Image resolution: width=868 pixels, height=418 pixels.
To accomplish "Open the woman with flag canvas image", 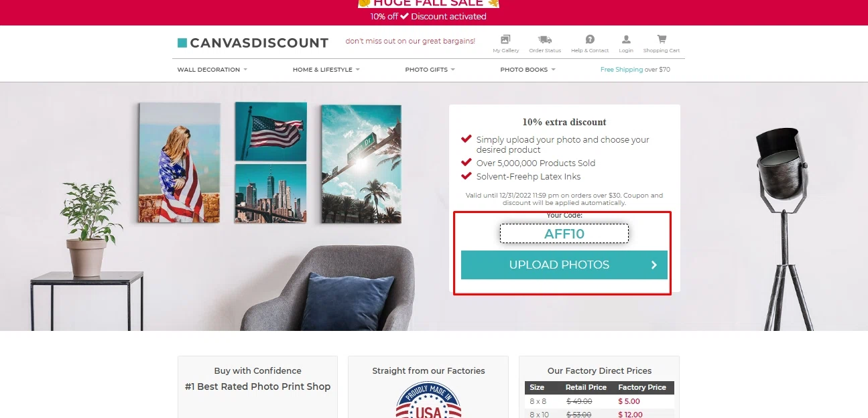I will pyautogui.click(x=179, y=162).
